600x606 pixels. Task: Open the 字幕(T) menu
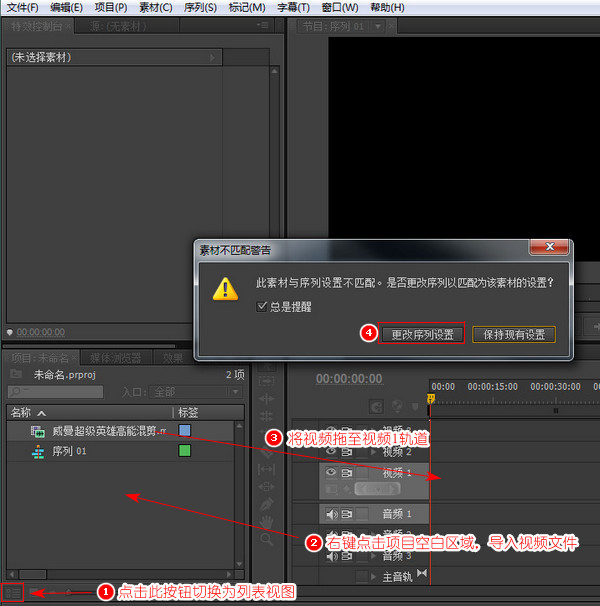pos(293,7)
